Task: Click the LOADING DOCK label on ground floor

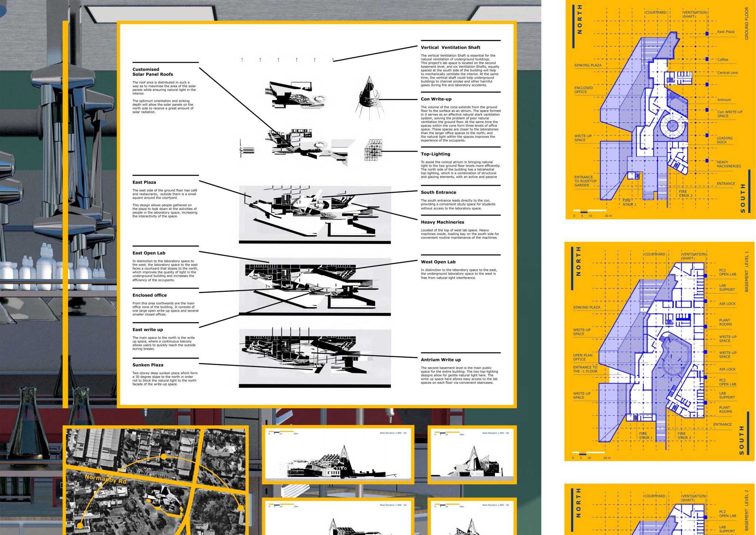Action: tap(724, 140)
